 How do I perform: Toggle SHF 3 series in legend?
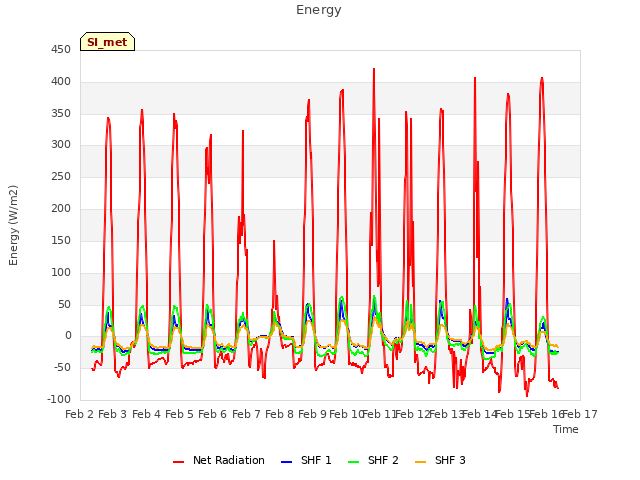point(440,460)
